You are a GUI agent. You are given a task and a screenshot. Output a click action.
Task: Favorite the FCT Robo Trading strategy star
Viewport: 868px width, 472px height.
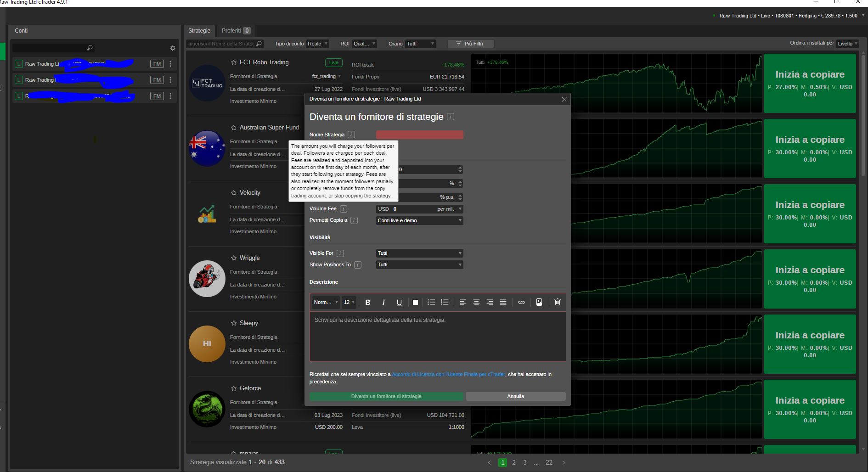click(x=234, y=62)
